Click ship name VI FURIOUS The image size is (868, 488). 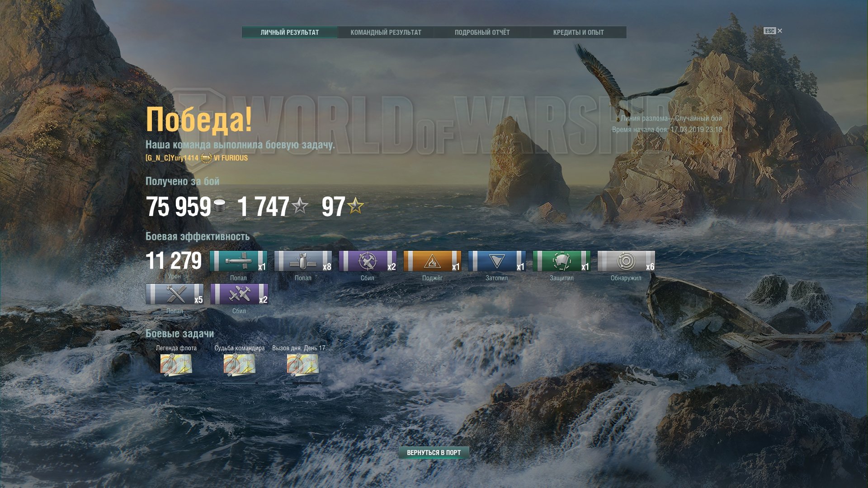231,158
